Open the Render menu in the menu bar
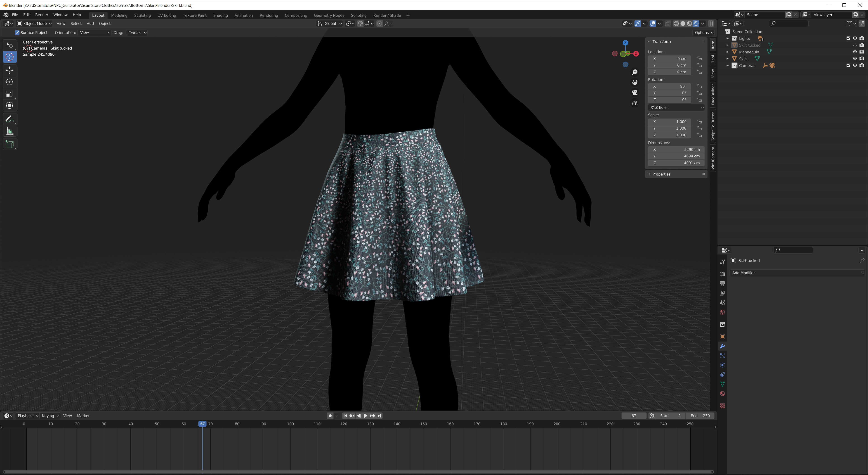This screenshot has width=868, height=475. (x=42, y=14)
